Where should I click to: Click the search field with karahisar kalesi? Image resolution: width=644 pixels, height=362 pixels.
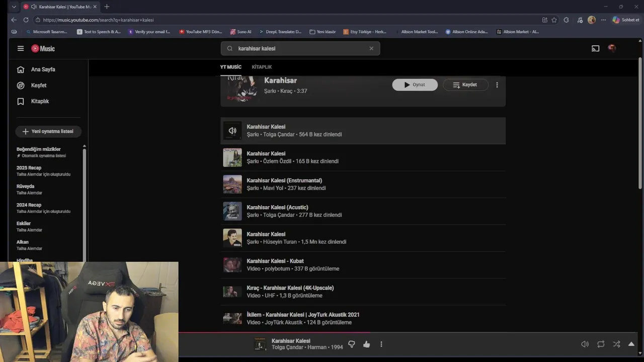(x=300, y=48)
